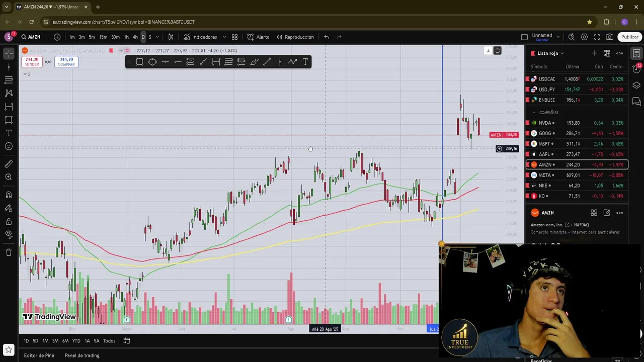This screenshot has width=644, height=362.
Task: Pick the zigzag path drawing tool
Action: [292, 62]
